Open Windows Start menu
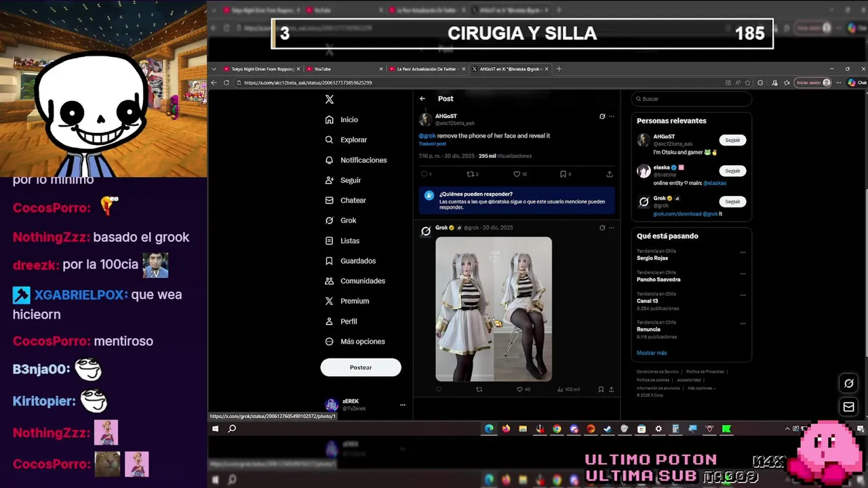Viewport: 868px width, 488px height. 216,428
